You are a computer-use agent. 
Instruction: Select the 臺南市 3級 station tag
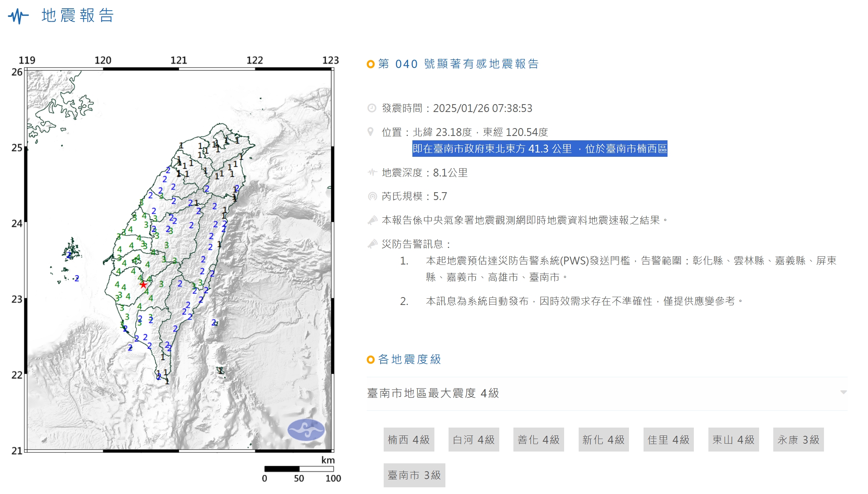(414, 475)
